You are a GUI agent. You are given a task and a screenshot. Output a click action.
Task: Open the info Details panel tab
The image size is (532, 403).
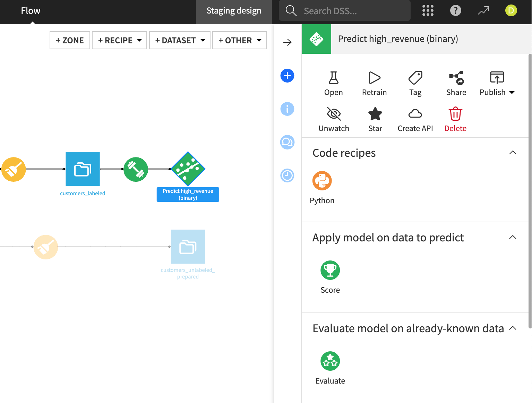pyautogui.click(x=287, y=109)
